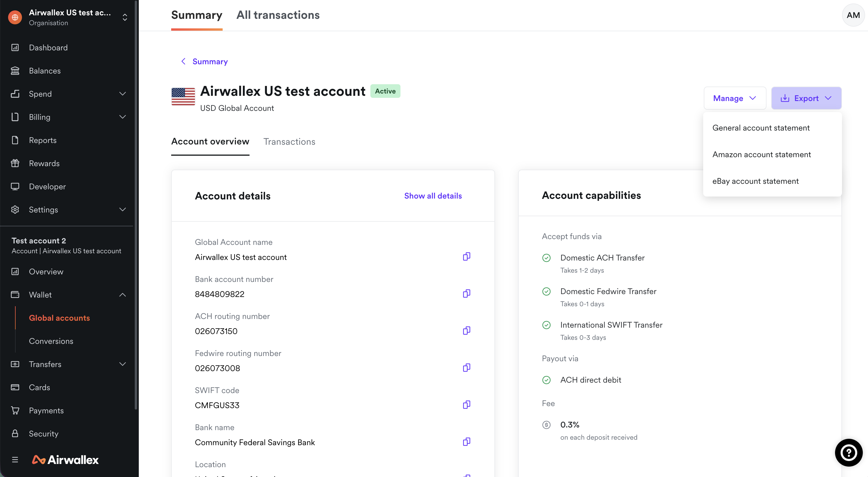Click the Developer monitor icon

15,187
